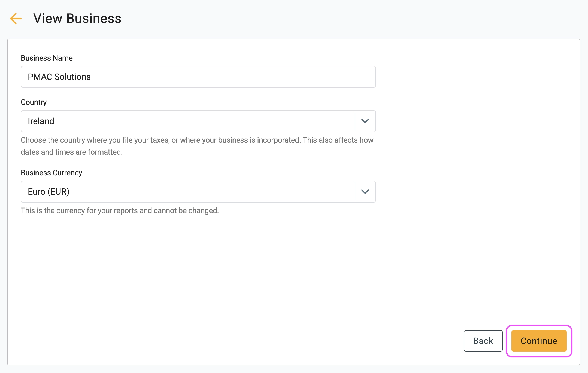Click the Business Currency dropdown chevron
The image size is (588, 373).
point(365,192)
